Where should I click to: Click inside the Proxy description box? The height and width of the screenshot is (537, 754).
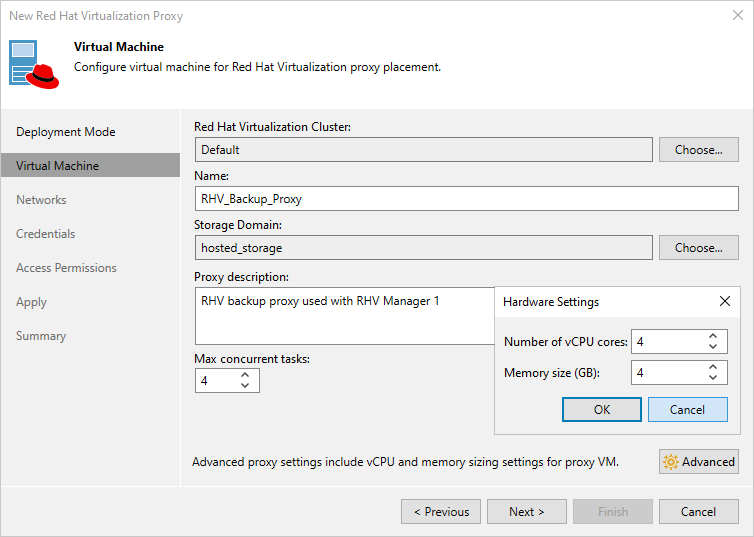pos(340,320)
